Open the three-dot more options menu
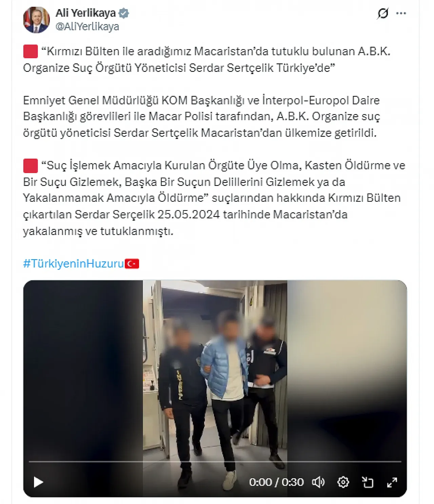 (401, 14)
